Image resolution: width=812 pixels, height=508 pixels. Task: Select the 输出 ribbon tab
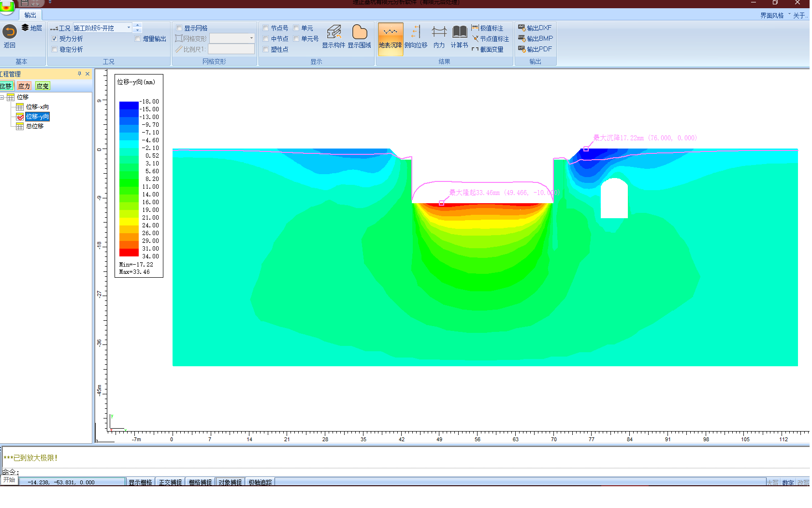coord(30,15)
